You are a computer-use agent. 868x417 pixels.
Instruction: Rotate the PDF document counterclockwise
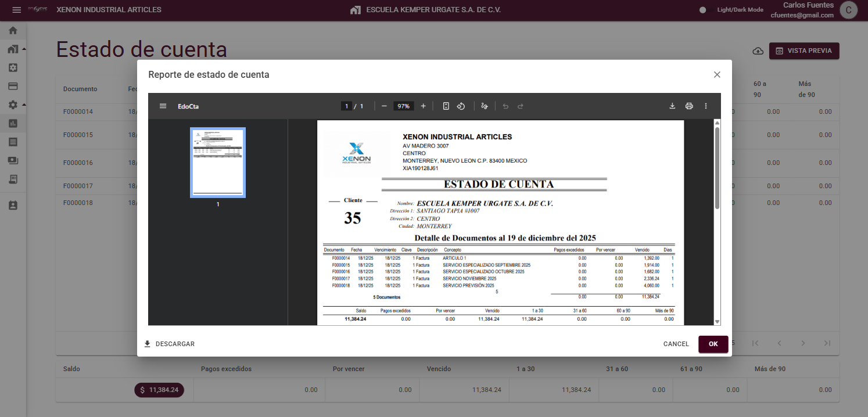[x=461, y=106]
